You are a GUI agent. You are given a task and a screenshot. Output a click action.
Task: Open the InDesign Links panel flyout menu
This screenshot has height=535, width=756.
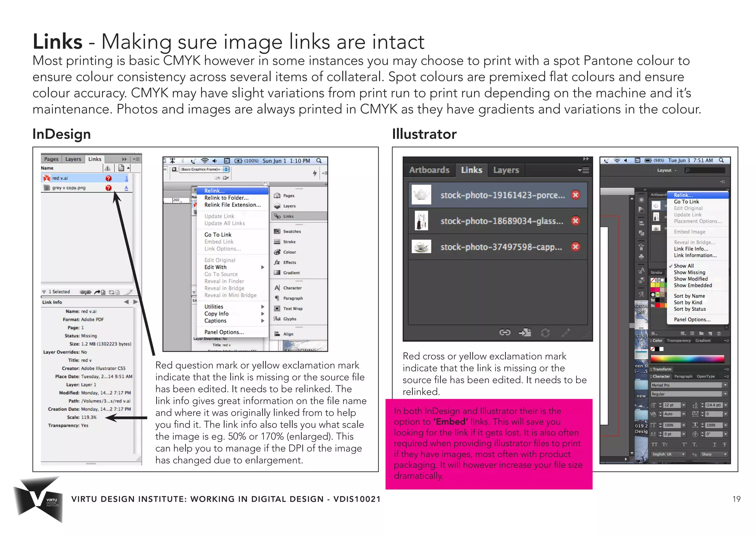(136, 159)
